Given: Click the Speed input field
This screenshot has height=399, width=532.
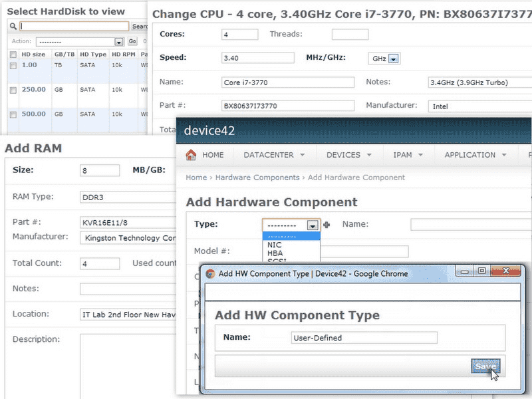Looking at the screenshot, I should (x=258, y=58).
